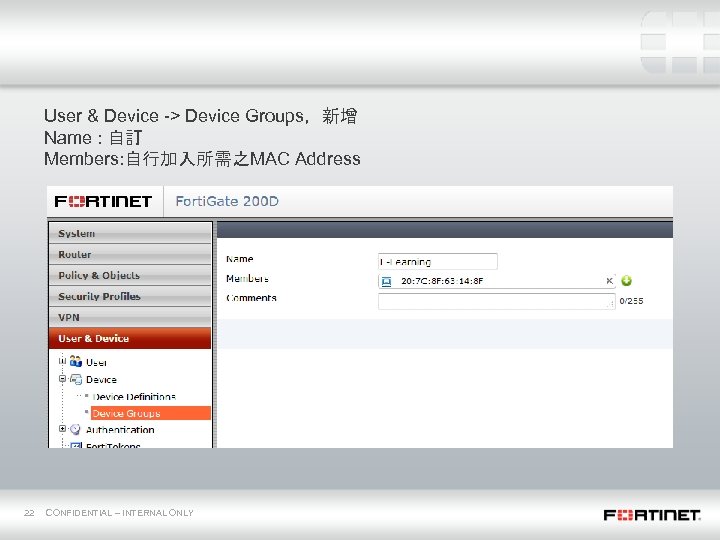Click the Fortinet logo in slide footer
Screen dimensions: 720x540
[x=652, y=515]
